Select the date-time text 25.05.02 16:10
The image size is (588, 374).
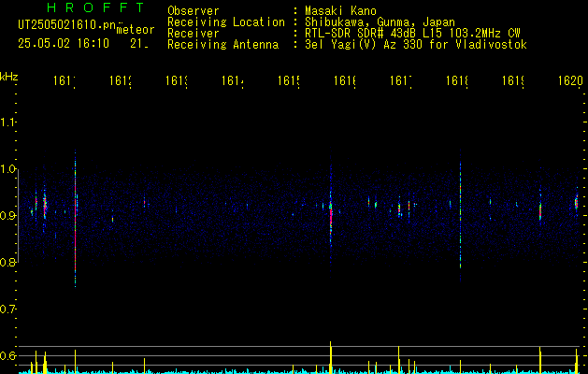click(x=64, y=44)
